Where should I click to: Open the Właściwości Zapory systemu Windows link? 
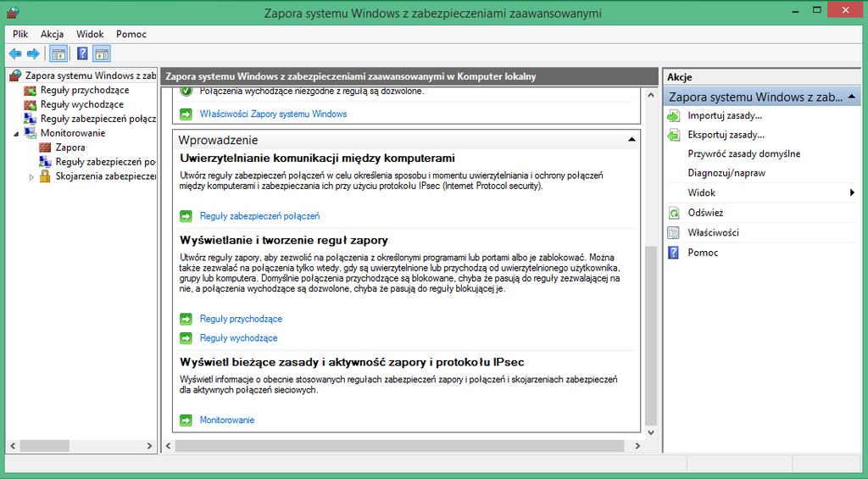(x=274, y=114)
